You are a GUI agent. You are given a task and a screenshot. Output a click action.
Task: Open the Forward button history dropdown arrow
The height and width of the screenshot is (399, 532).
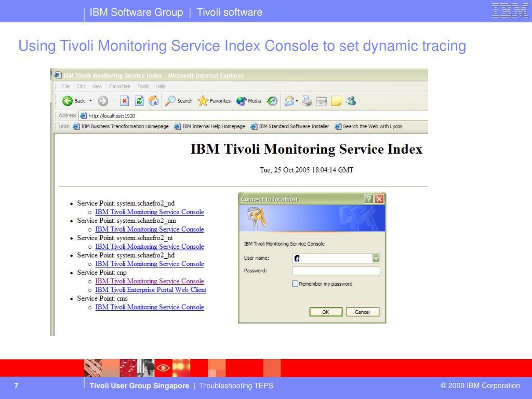coord(113,101)
